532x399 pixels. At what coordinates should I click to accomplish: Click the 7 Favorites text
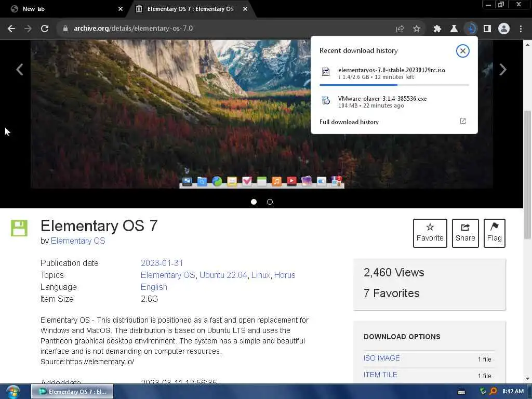coord(391,293)
